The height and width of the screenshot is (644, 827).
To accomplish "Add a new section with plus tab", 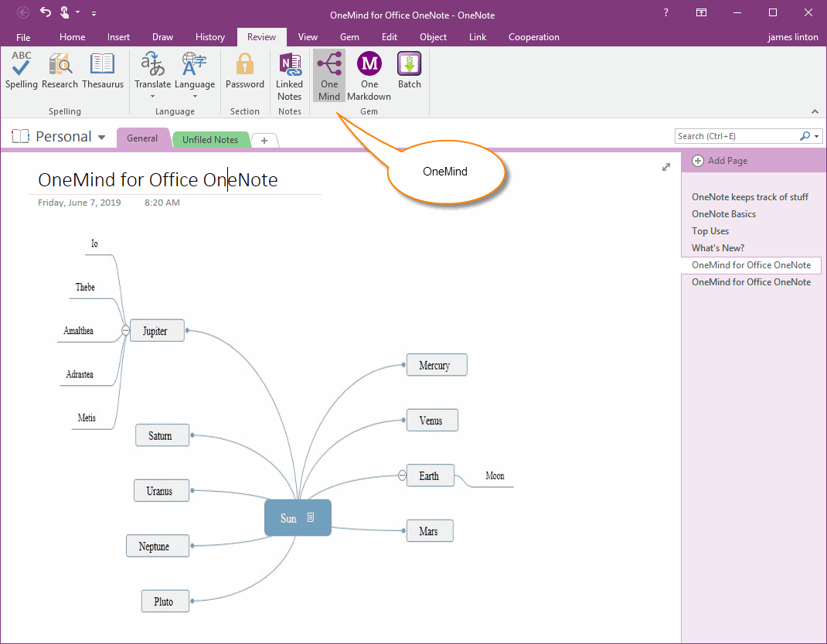I will click(x=264, y=140).
